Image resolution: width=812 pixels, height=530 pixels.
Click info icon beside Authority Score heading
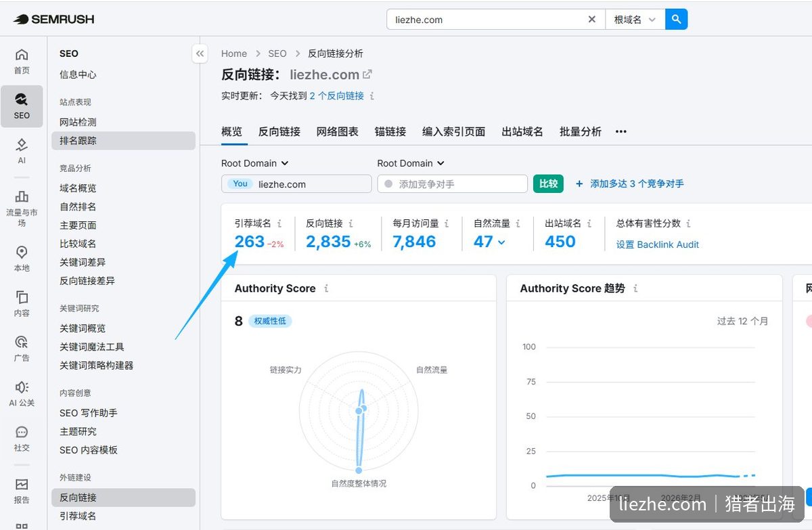[326, 288]
